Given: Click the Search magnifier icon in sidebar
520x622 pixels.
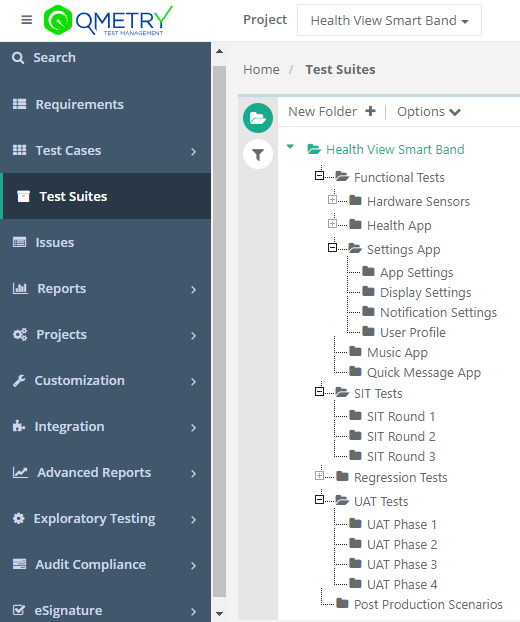Looking at the screenshot, I should click(18, 58).
